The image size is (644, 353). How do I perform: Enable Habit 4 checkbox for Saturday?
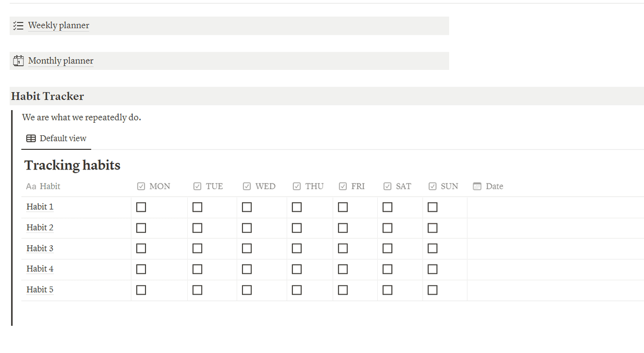click(x=387, y=270)
